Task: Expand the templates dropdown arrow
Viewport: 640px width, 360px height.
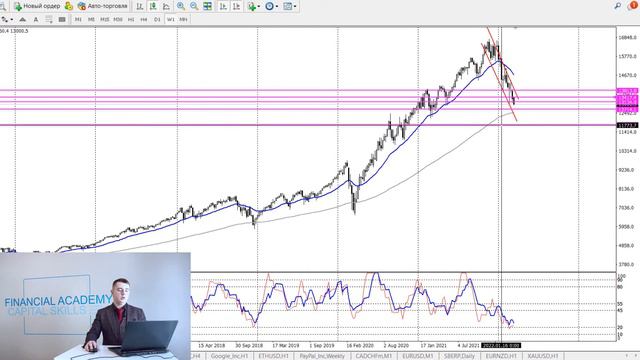Action: [x=295, y=6]
